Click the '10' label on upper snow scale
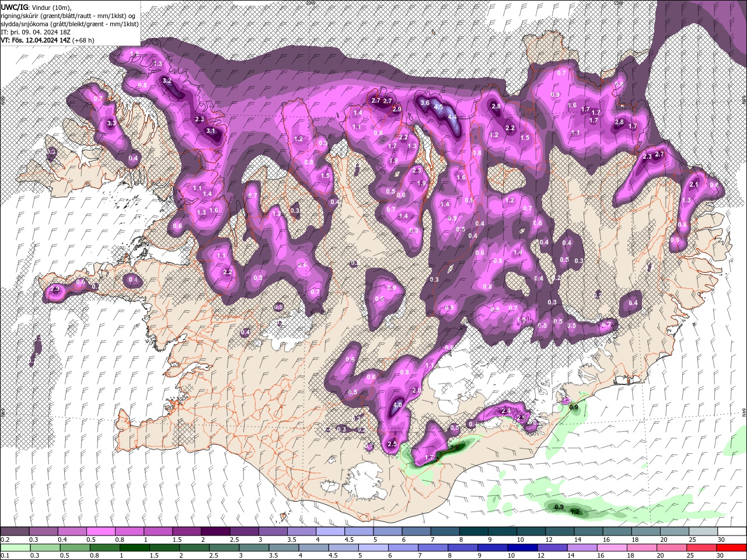Image resolution: width=747 pixels, height=560 pixels. [x=520, y=540]
